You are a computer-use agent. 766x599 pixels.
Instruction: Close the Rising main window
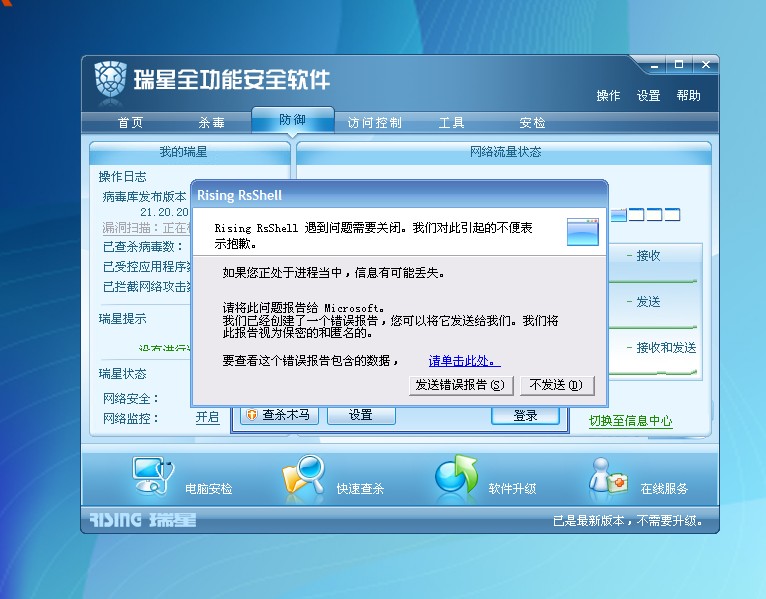[x=705, y=65]
